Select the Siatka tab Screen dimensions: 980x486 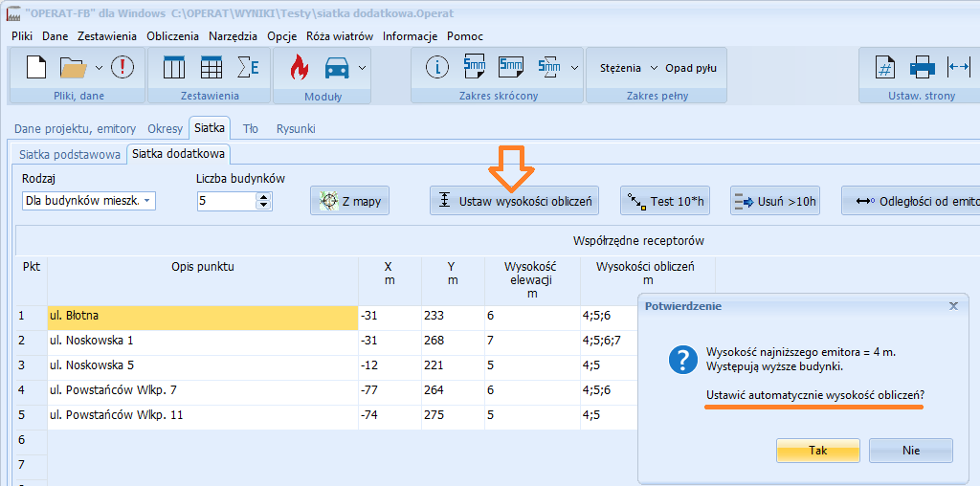click(x=210, y=128)
